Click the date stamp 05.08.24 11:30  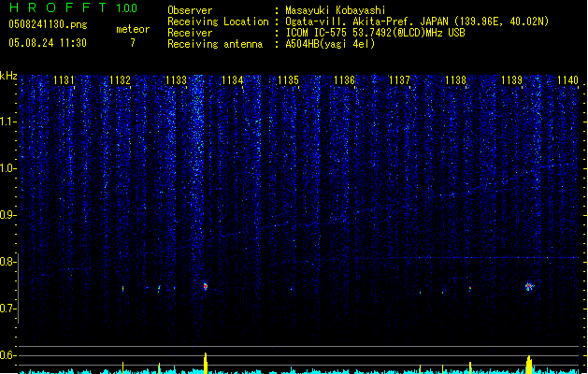[48, 43]
